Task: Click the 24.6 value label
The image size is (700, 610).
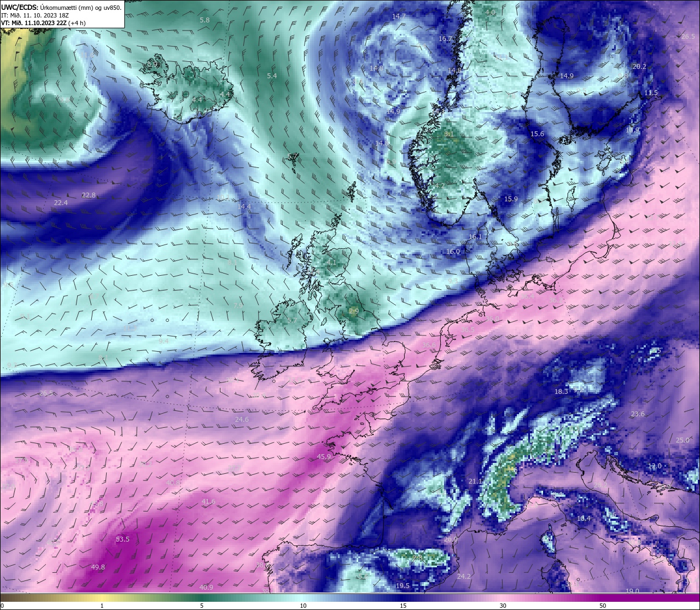Action: (242, 420)
